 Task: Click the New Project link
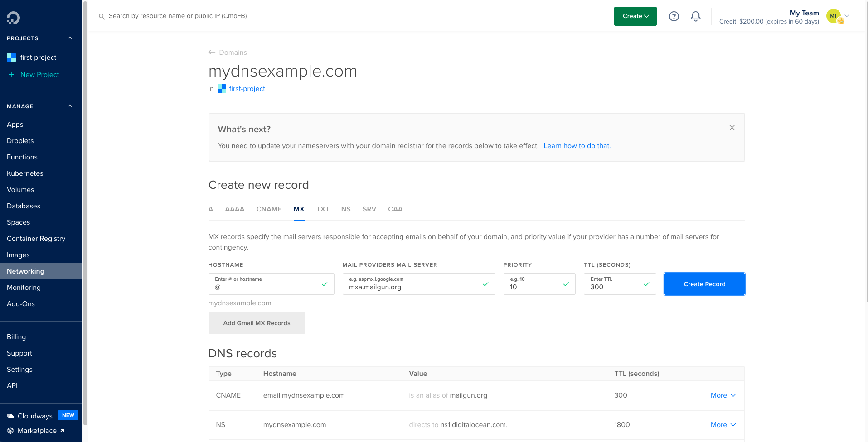point(39,75)
